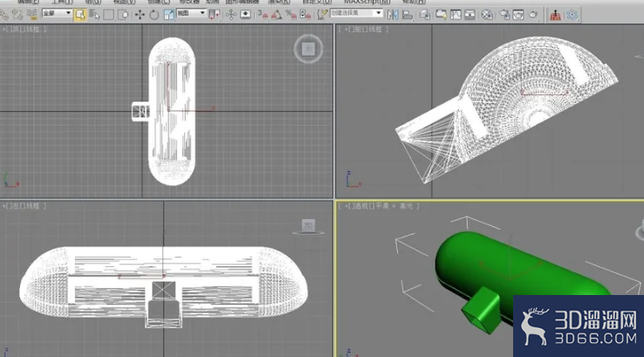Select the Link tool in toolbar

pos(4,15)
